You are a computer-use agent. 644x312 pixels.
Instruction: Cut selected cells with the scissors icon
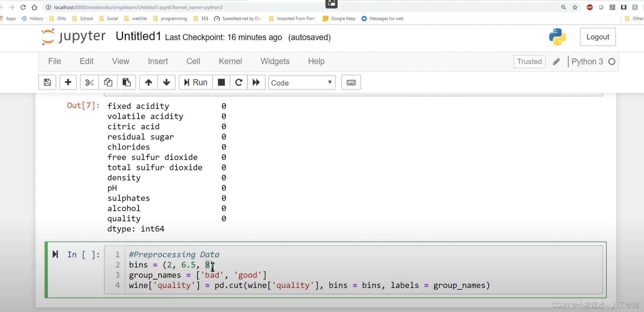(x=89, y=82)
